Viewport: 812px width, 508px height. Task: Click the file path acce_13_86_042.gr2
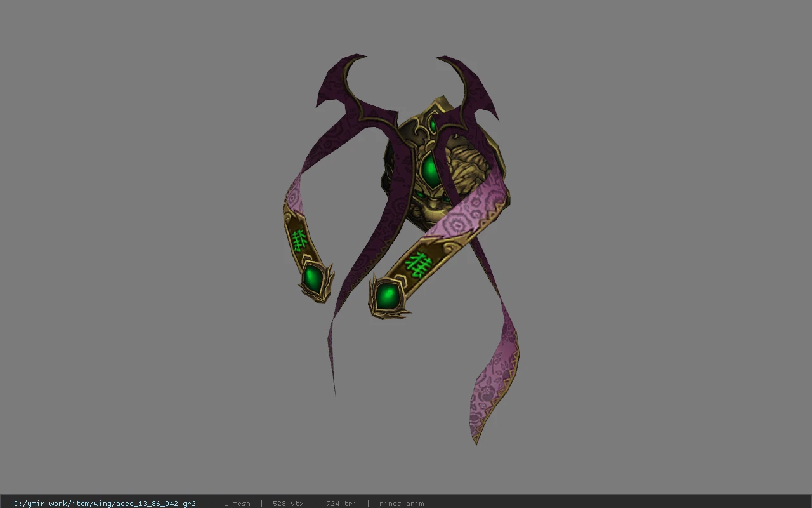[x=105, y=504]
